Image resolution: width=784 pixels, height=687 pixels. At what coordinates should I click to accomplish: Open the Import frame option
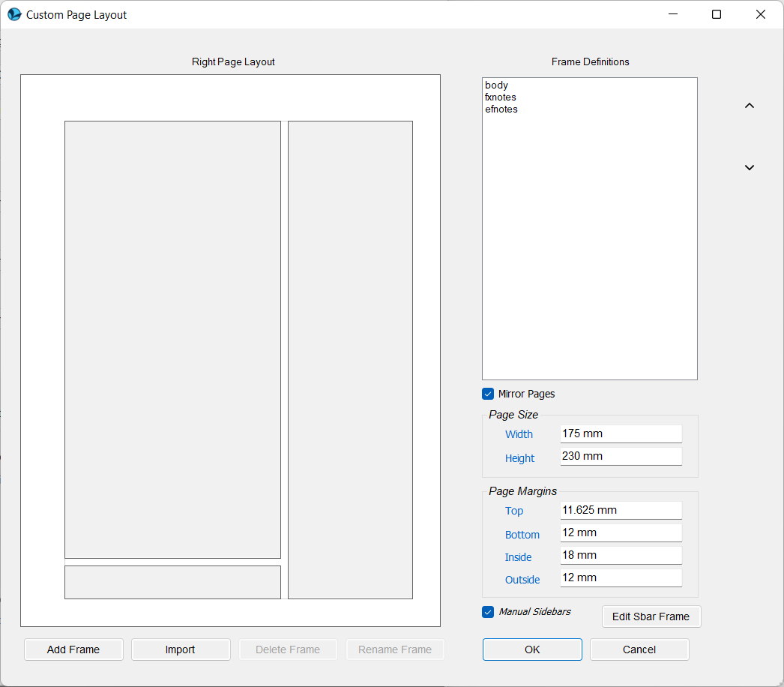click(x=181, y=649)
